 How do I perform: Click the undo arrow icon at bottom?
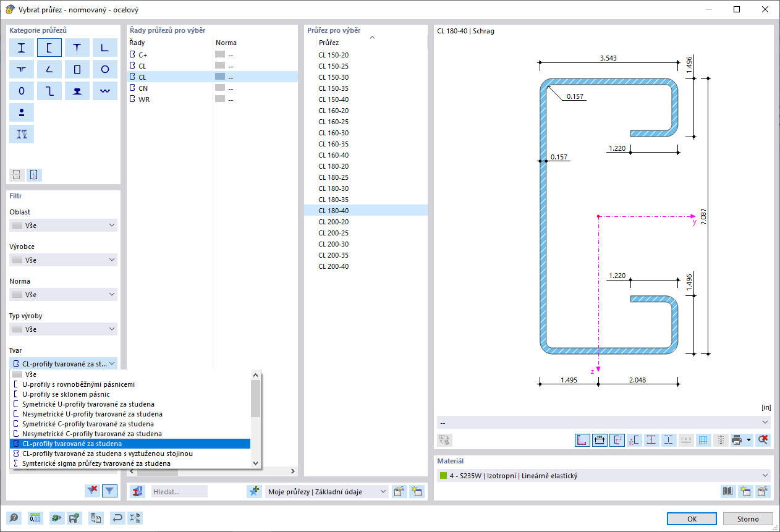pos(117,518)
